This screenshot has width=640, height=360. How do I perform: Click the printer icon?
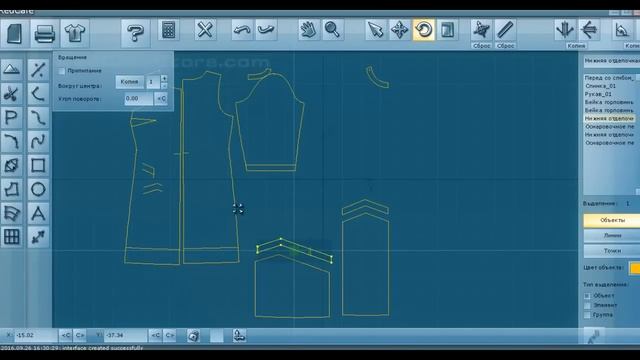[x=44, y=33]
